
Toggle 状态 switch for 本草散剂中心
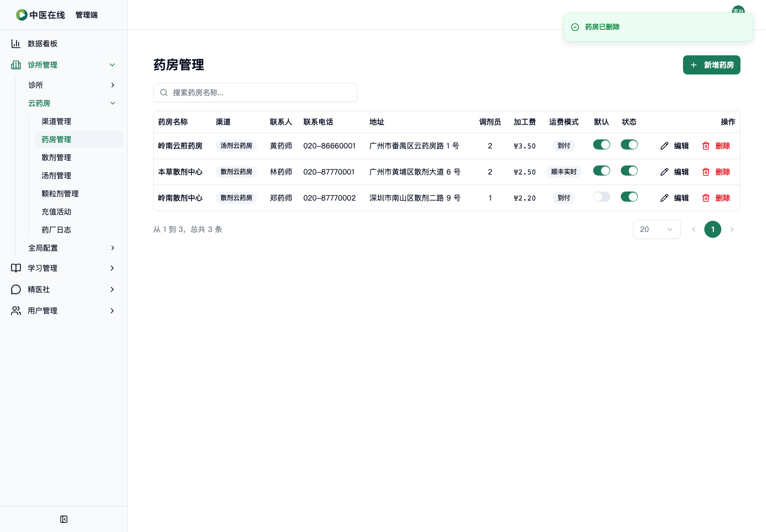tap(629, 171)
